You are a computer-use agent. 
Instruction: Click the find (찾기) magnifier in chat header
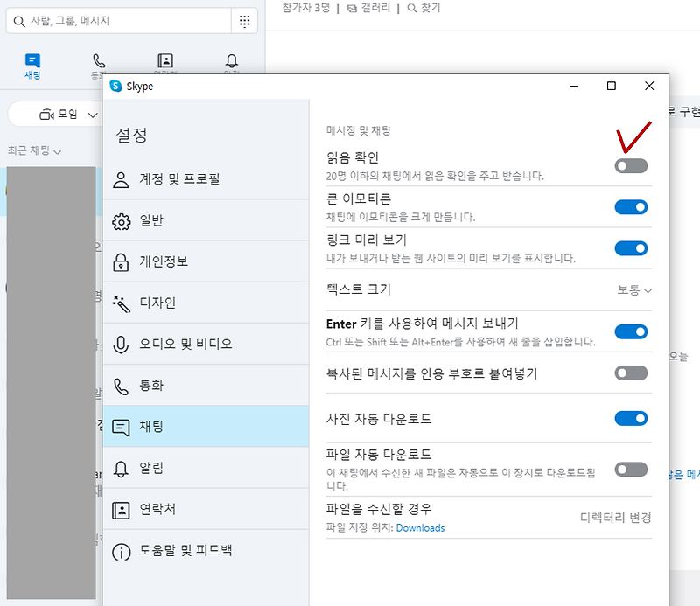click(x=412, y=8)
